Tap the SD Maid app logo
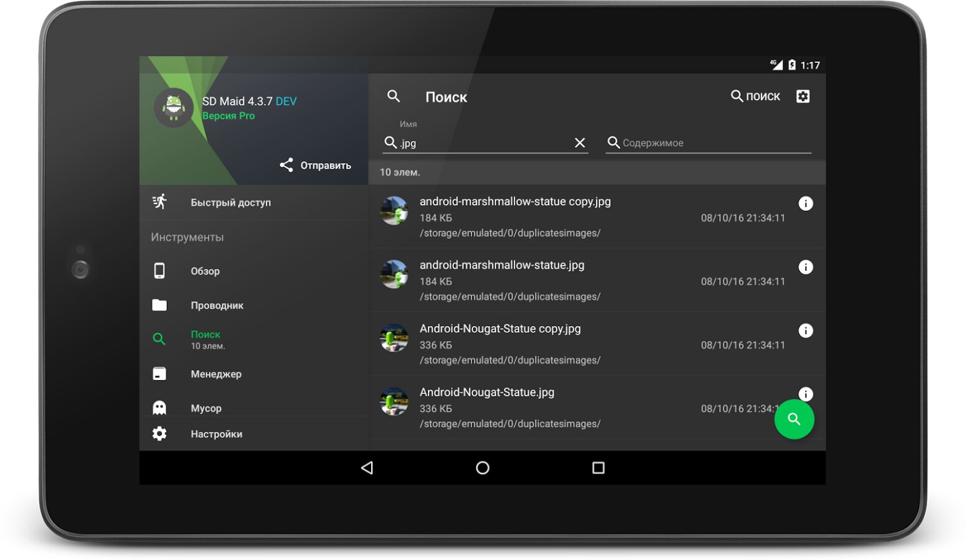This screenshot has width=967, height=560. (174, 108)
